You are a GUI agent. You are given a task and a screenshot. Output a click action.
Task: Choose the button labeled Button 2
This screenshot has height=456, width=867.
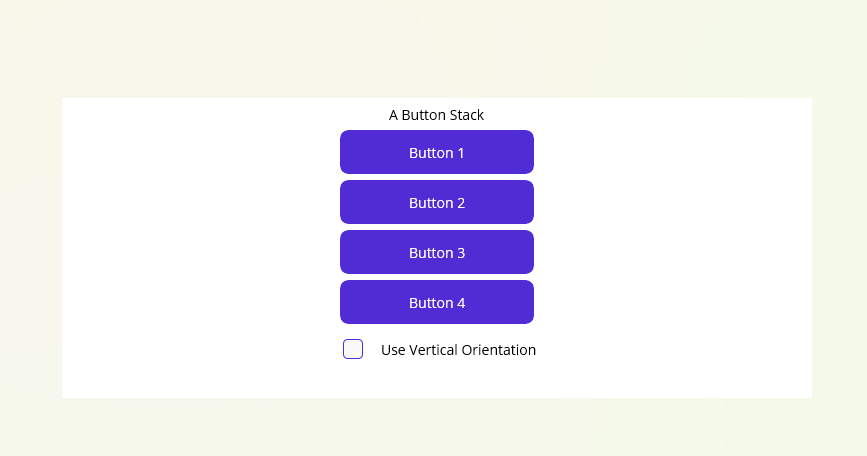[x=437, y=202]
